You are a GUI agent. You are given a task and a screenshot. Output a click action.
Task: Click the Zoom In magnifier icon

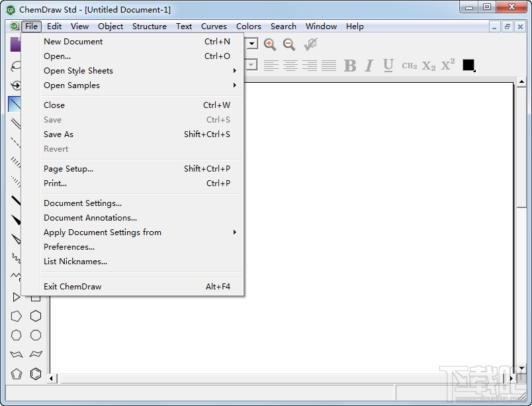(270, 44)
